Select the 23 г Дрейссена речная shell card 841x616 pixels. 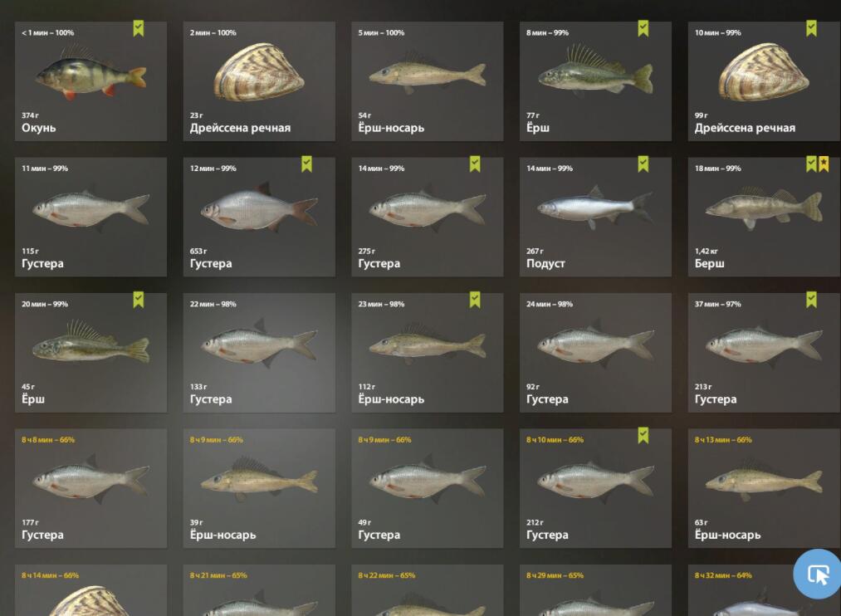[x=259, y=81]
